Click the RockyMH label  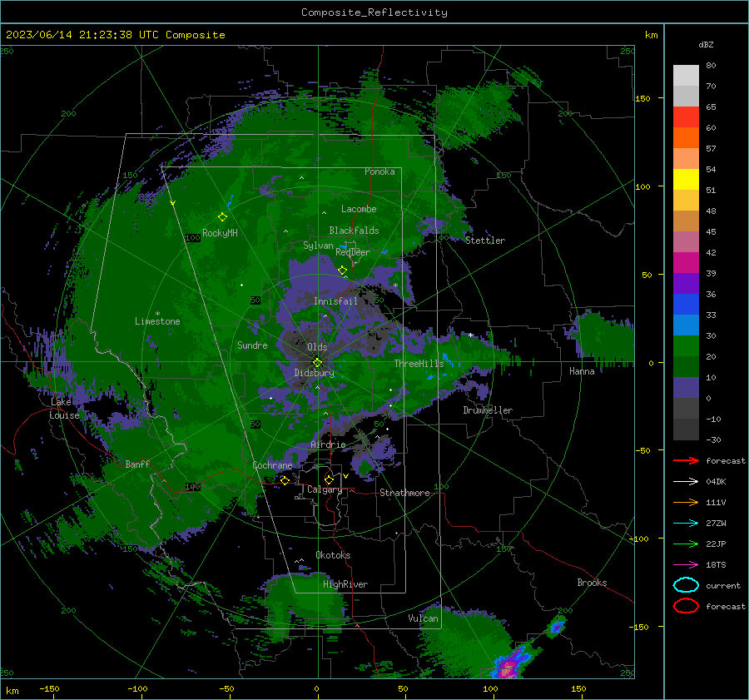[x=220, y=233]
